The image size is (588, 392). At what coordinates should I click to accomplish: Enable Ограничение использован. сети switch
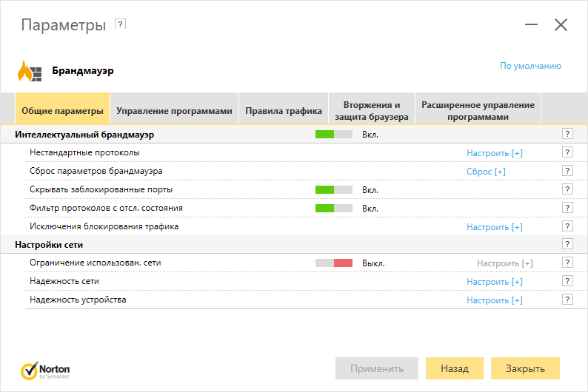(334, 263)
